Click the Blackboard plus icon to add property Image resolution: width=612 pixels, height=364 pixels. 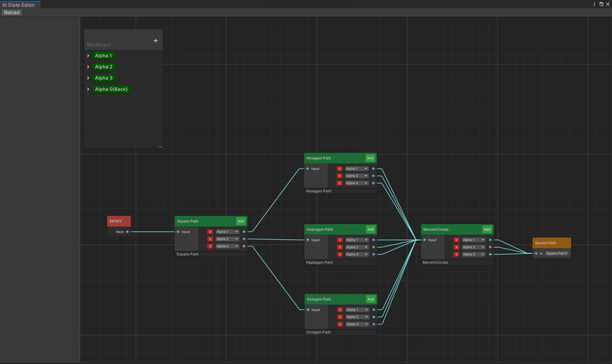[156, 40]
